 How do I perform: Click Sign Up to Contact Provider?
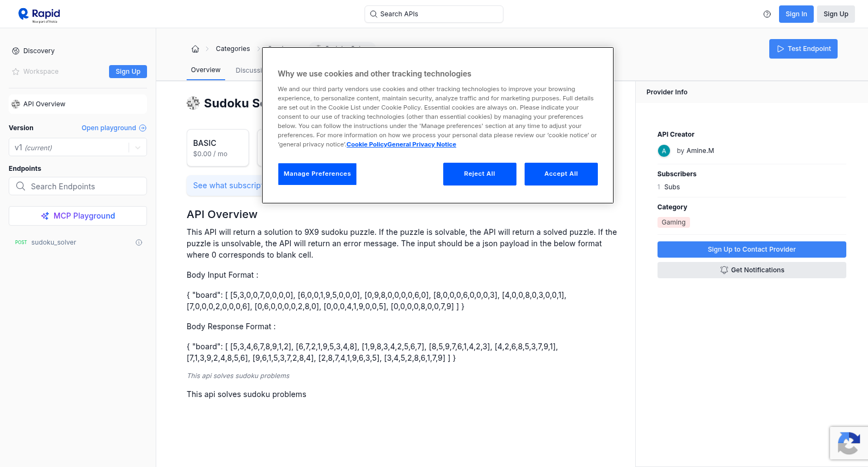751,250
